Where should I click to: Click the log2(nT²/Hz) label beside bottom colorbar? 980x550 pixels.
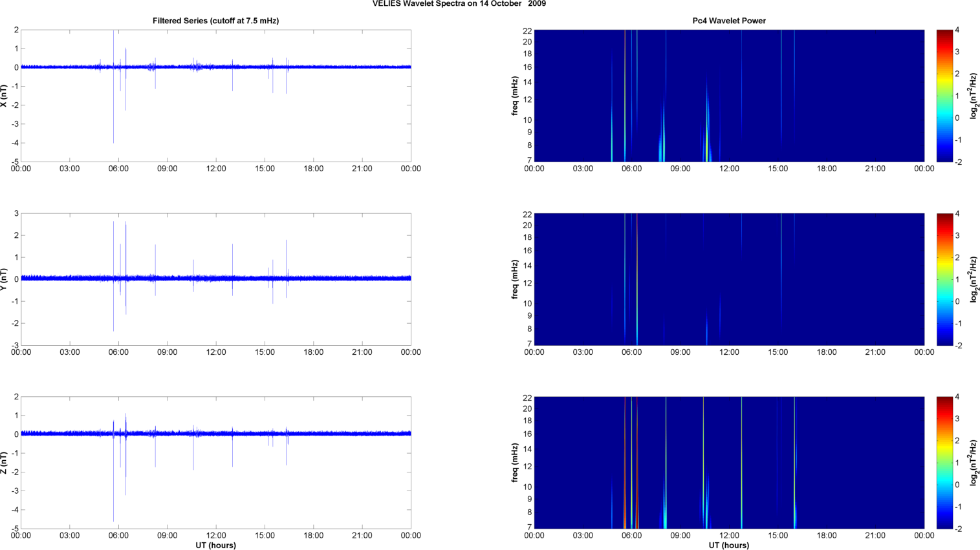tap(973, 463)
